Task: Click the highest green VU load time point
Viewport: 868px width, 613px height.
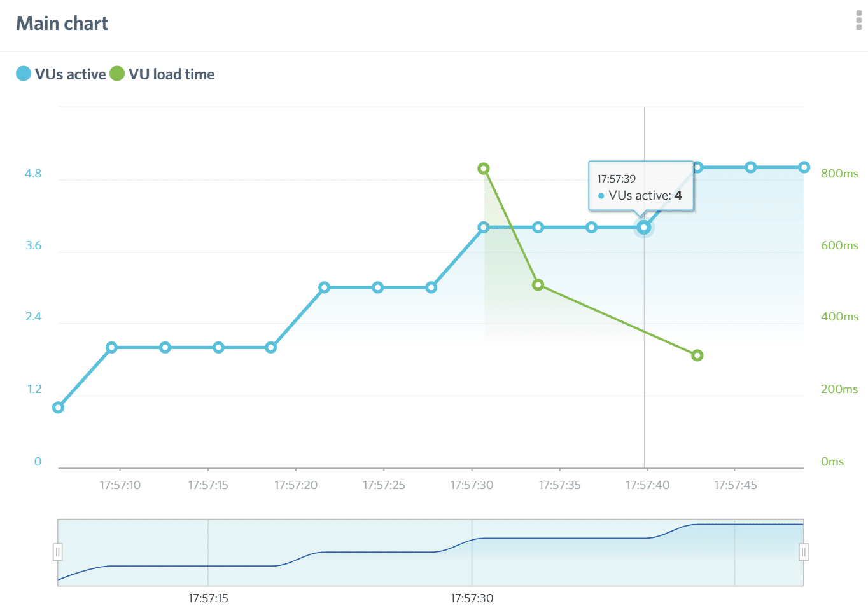Action: pos(484,169)
